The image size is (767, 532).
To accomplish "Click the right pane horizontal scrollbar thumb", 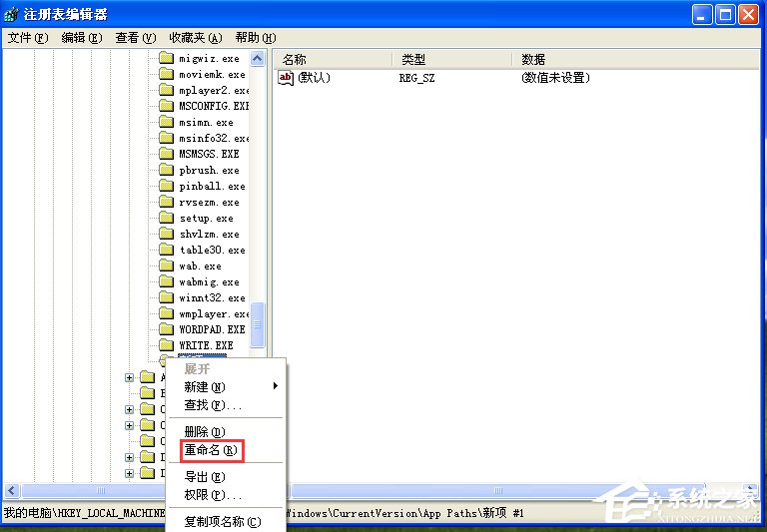I will pos(497,490).
